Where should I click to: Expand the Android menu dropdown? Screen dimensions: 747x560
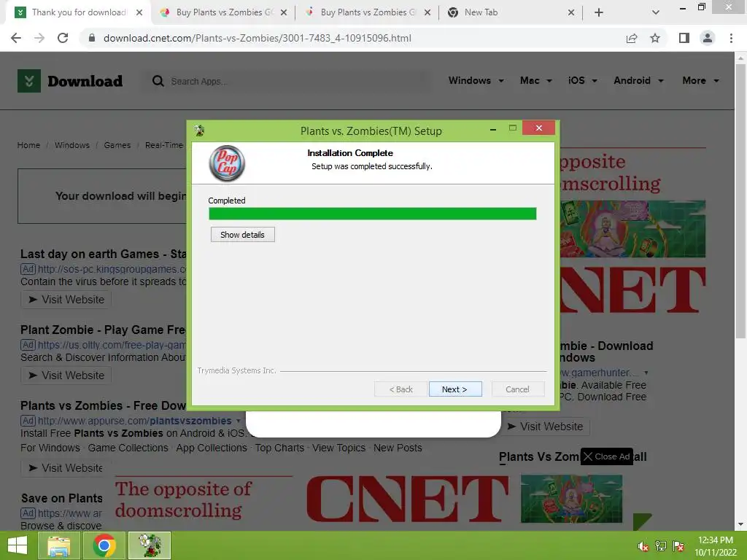coord(638,80)
